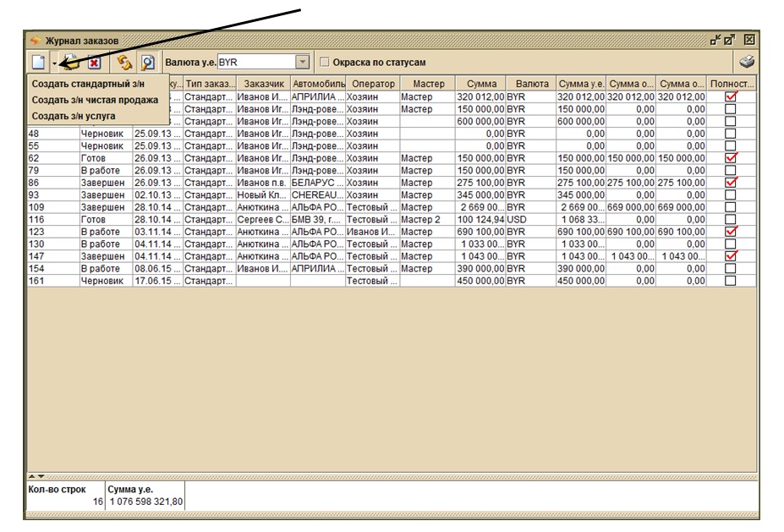Click the orange refresh arrows icon
The width and height of the screenshot is (784, 532).
tap(124, 63)
